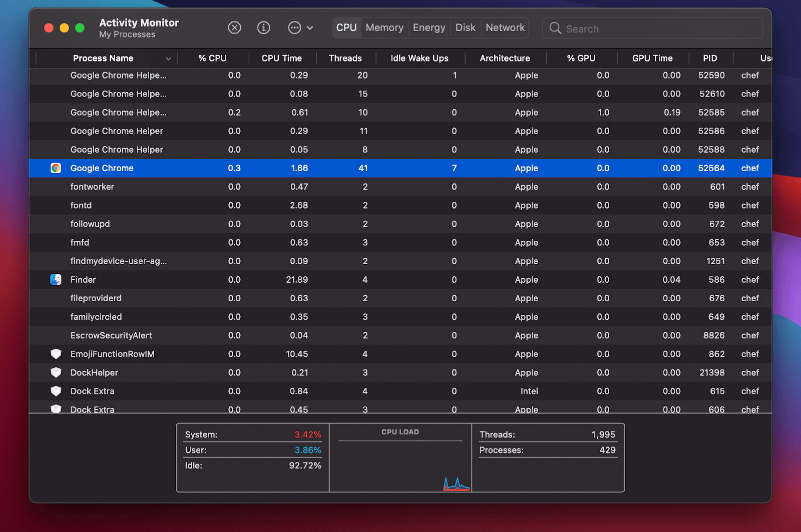
Task: Select the Disk view button
Action: point(465,28)
